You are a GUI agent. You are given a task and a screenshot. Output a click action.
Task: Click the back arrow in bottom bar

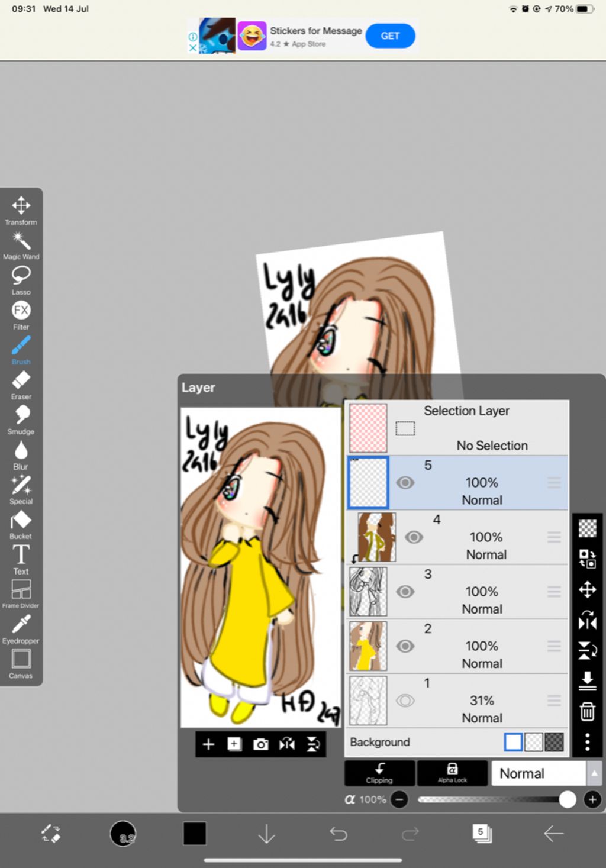click(554, 834)
